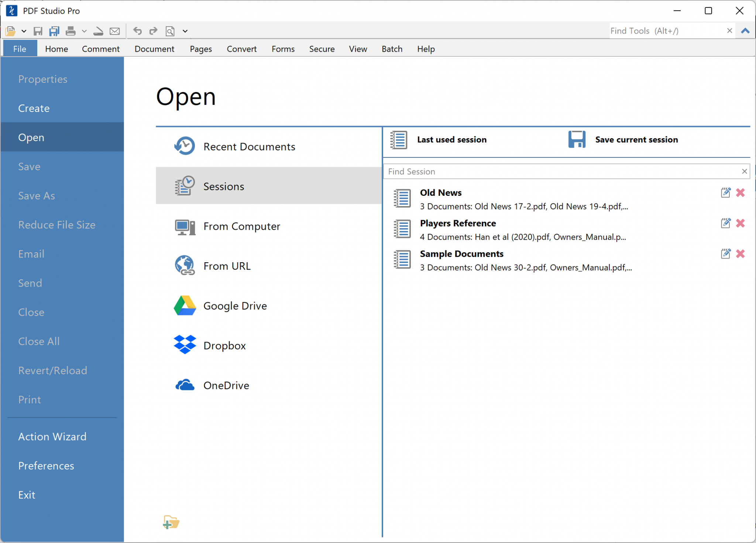Email the current document via toolbar
Screen dimensions: 756x543
[115, 31]
